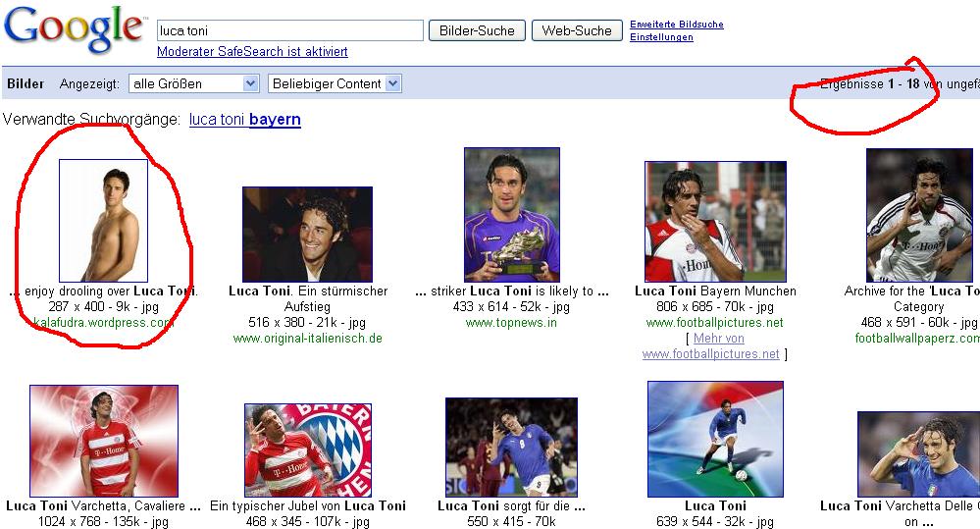The height and width of the screenshot is (529, 980).
Task: Open the red-striped wallpaper thumbnail 1024 x 768
Action: (x=103, y=440)
